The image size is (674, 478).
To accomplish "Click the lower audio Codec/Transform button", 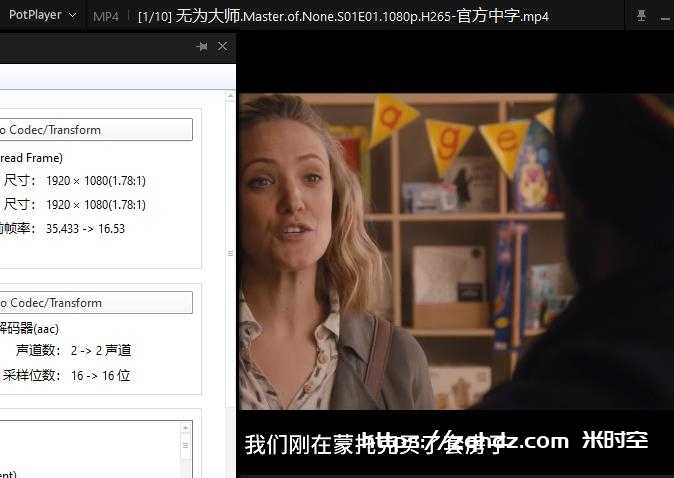I will [x=95, y=303].
